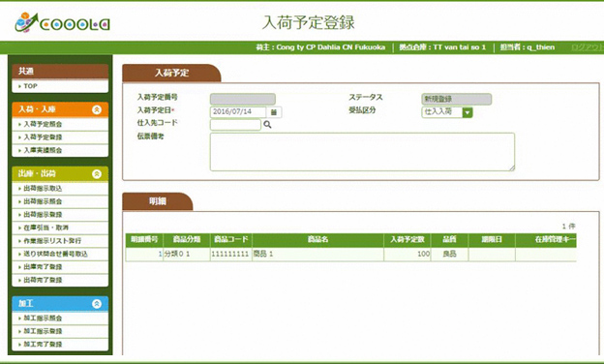The width and height of the screenshot is (604, 364).
Task: Click the 在庫管理キー column header
Action: (546, 239)
